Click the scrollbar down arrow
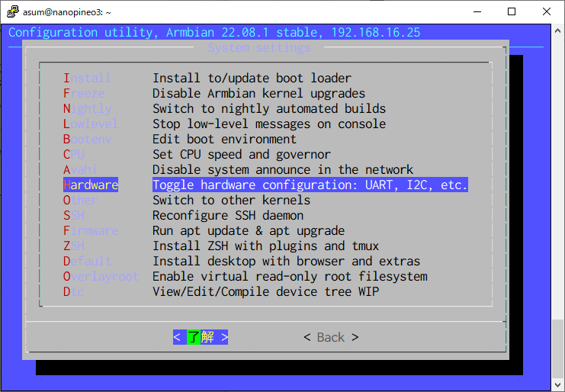This screenshot has height=392, width=565. point(557,384)
